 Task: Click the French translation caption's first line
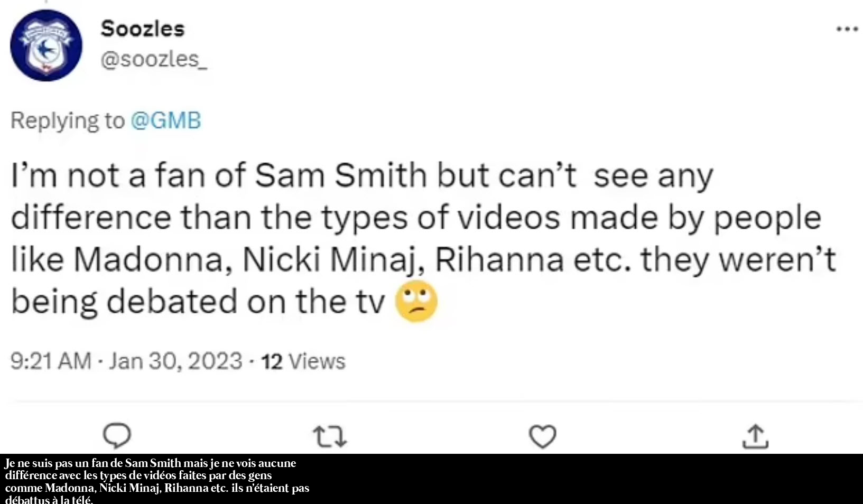click(x=151, y=463)
